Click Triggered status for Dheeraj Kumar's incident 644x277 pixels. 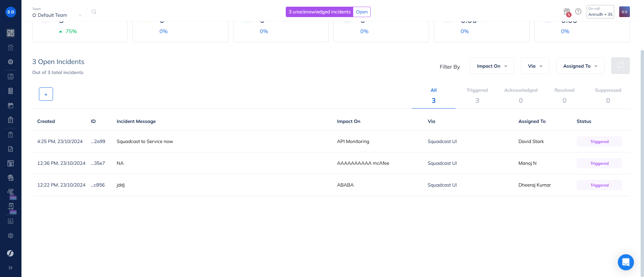tap(599, 185)
